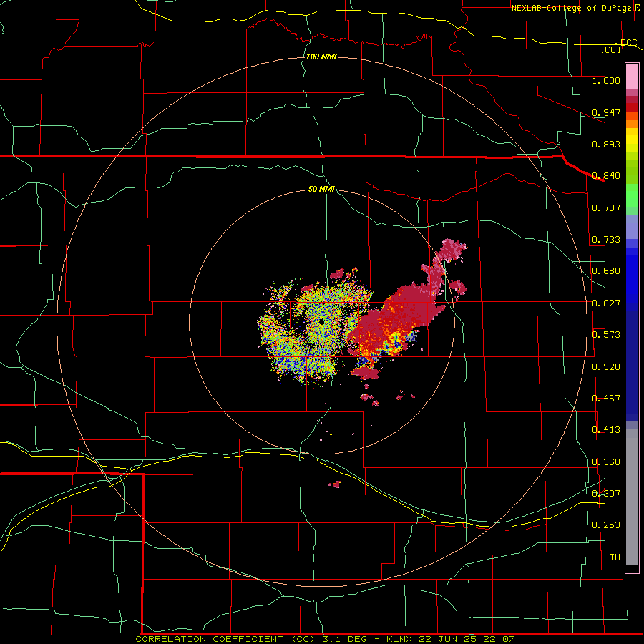Pick the bright green band of the color bar
This screenshot has height=644, width=644.
click(x=632, y=195)
